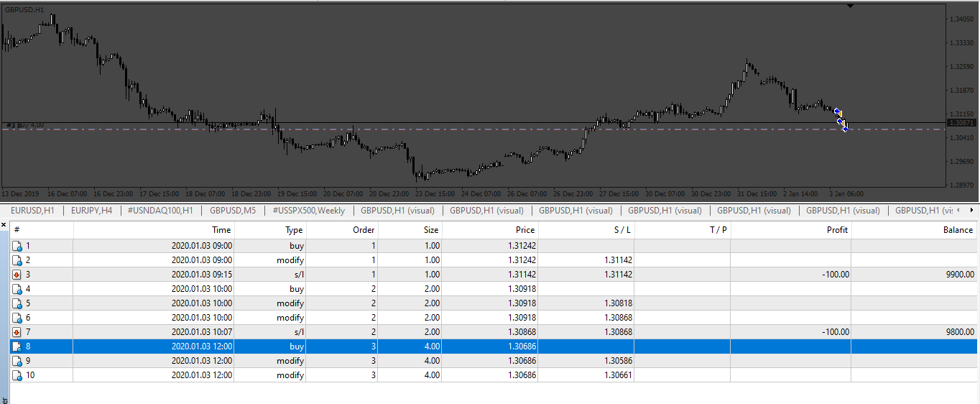Click the order icon in row 1
The height and width of the screenshot is (404, 980).
(17, 246)
